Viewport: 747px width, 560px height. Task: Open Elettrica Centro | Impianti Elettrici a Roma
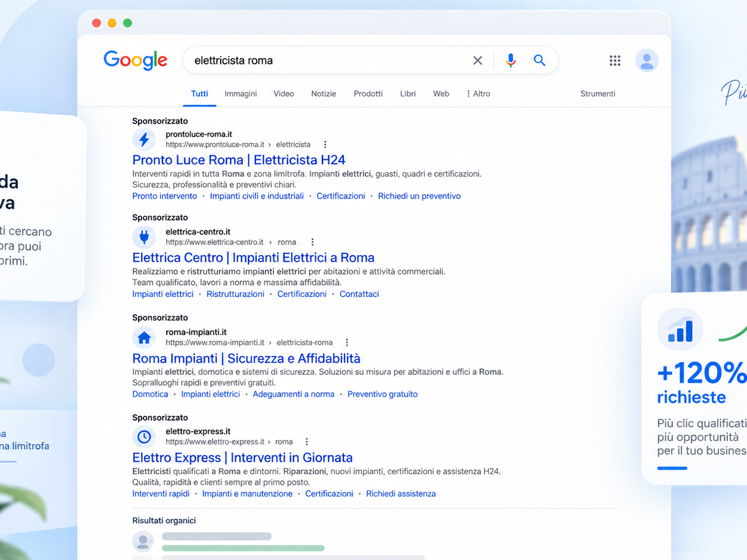pyautogui.click(x=254, y=258)
